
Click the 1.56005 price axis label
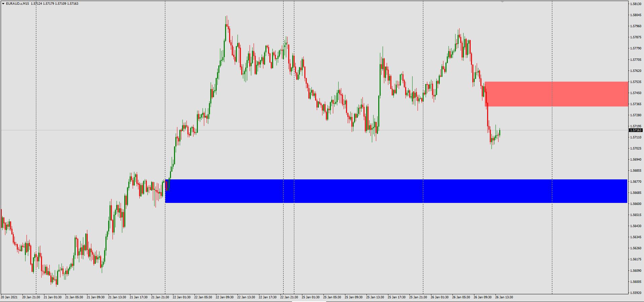coord(636,282)
